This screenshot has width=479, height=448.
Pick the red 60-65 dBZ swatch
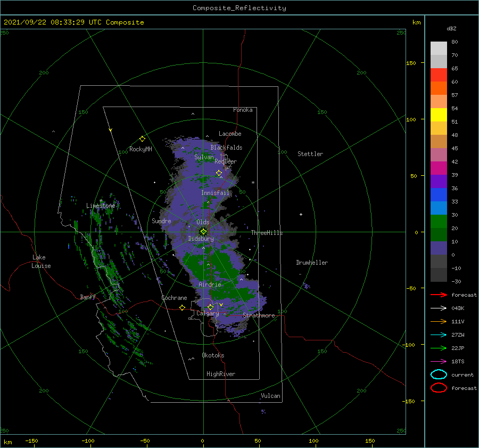(439, 75)
